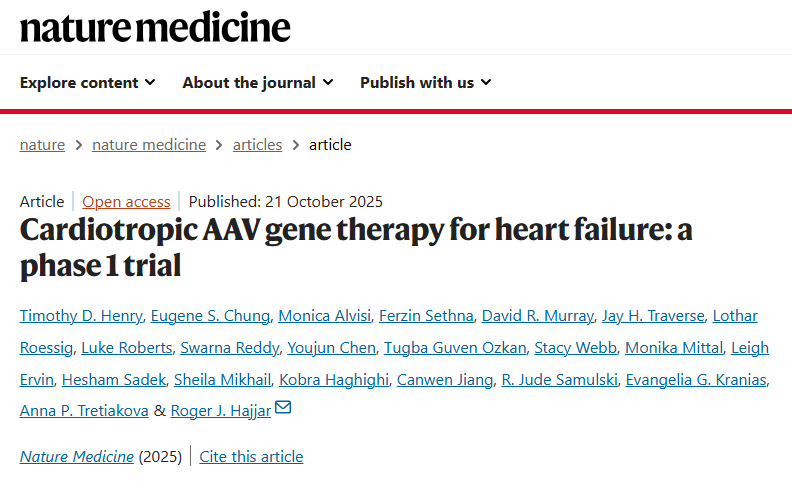Open nature medicine breadcrumb link
The height and width of the screenshot is (490, 792).
(149, 144)
